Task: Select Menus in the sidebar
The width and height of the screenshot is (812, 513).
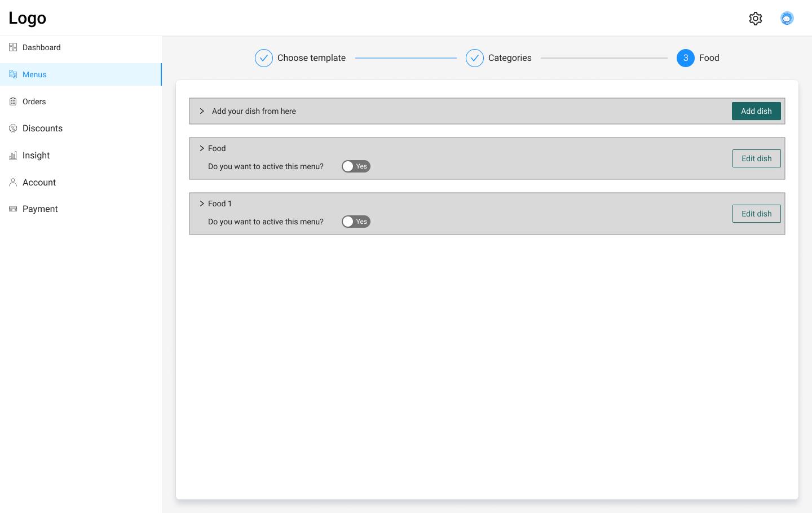Action: (81, 74)
